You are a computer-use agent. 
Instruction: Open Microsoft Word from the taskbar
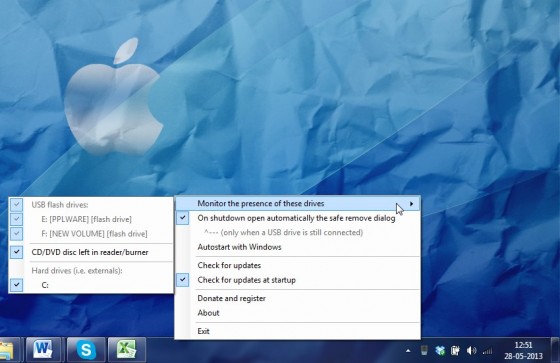click(43, 350)
